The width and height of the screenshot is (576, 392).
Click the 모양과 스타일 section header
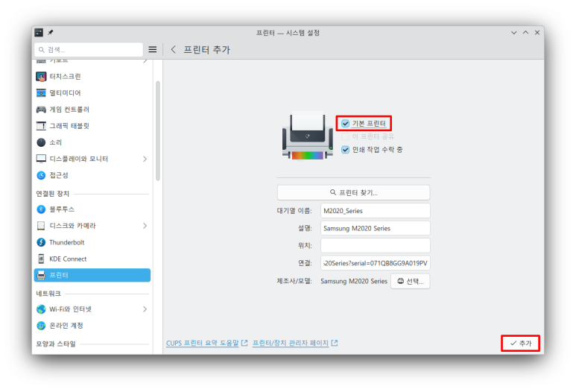tap(56, 344)
